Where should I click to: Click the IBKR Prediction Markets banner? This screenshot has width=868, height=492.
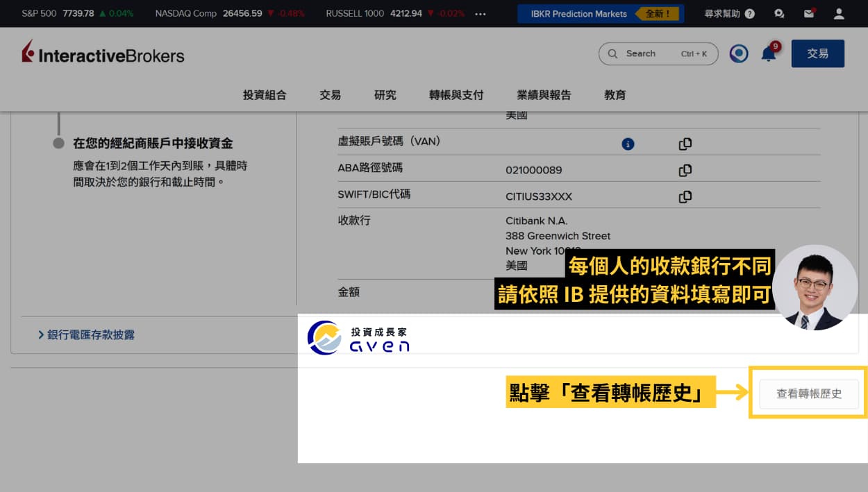click(x=601, y=13)
